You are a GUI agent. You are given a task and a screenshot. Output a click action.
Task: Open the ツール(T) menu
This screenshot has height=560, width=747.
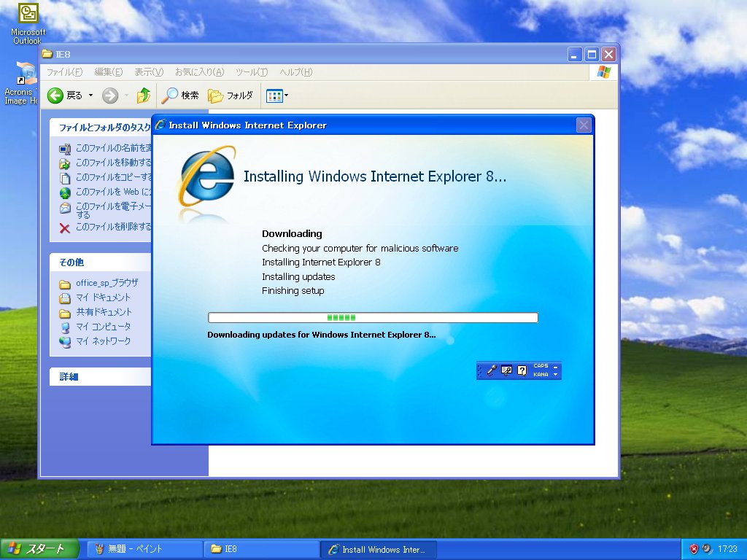click(x=252, y=72)
